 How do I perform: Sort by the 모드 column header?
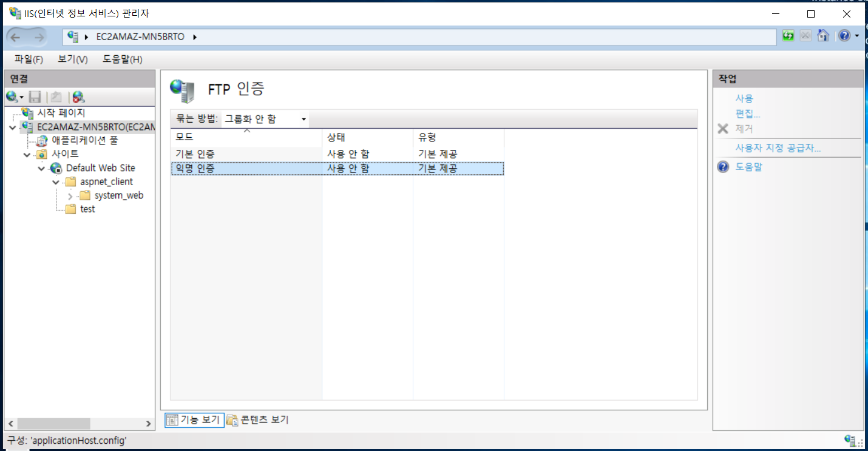246,137
